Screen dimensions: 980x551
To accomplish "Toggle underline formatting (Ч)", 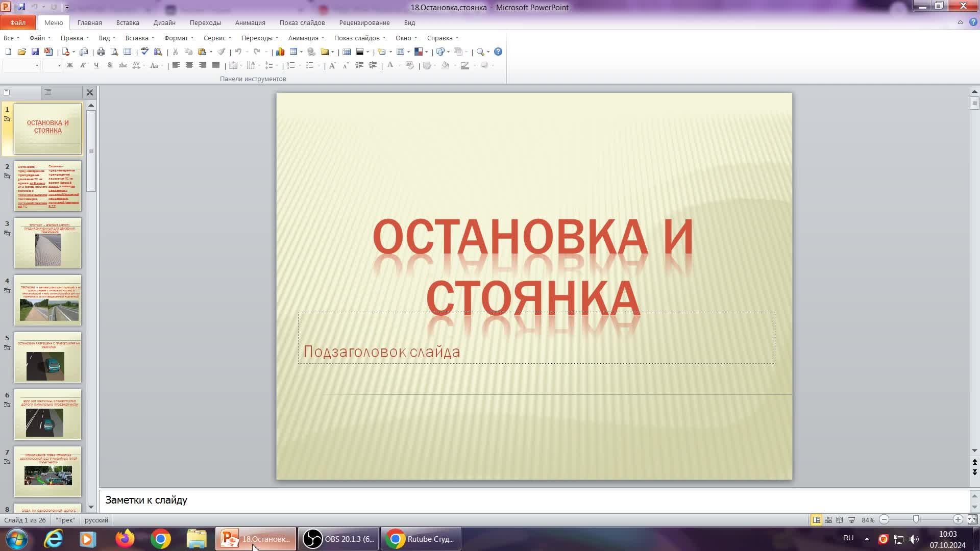I will (x=96, y=65).
